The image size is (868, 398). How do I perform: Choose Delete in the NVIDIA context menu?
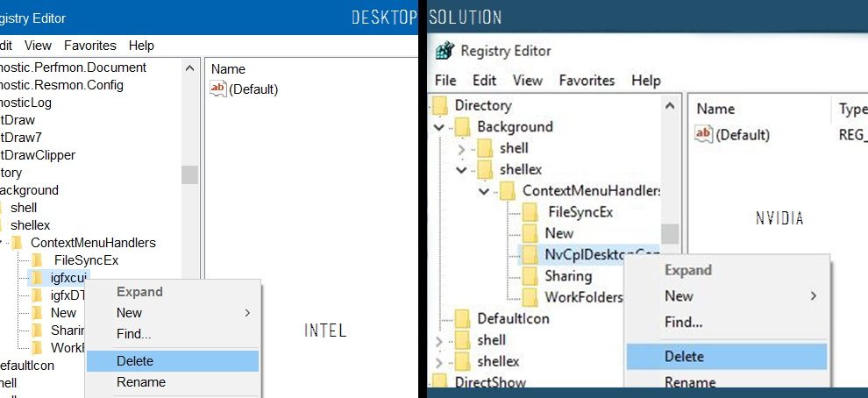click(684, 356)
